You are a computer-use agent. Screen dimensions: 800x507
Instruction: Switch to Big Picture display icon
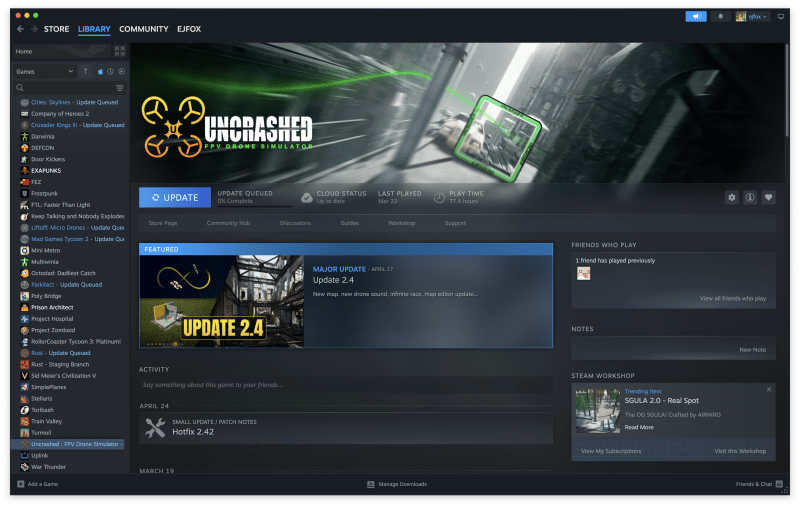pos(781,16)
